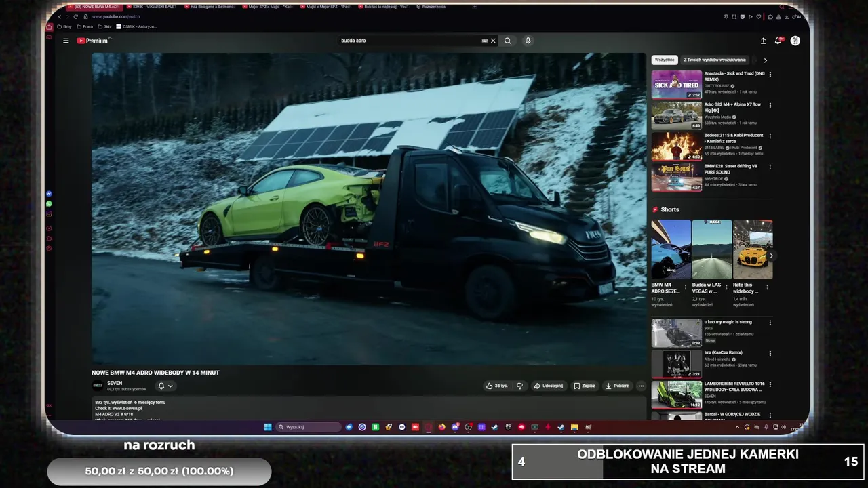868x488 pixels.
Task: Open the YouTube hamburger guide menu
Action: [66, 41]
